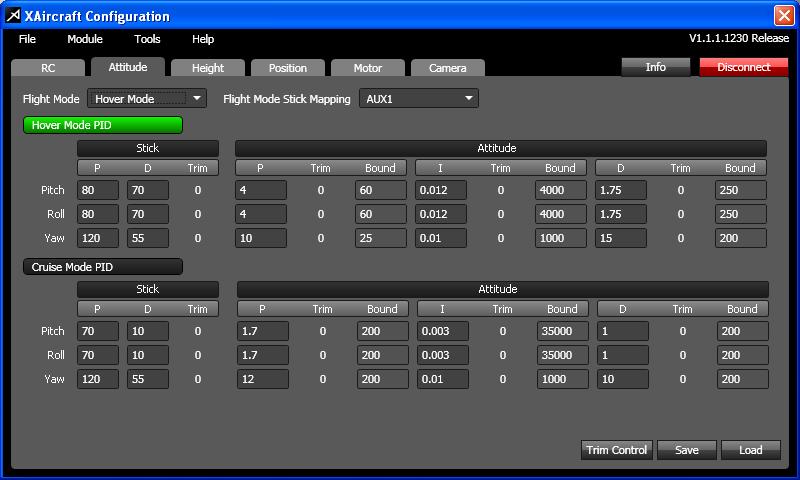Click Hover Yaw I Bound field 1000

[x=561, y=238]
